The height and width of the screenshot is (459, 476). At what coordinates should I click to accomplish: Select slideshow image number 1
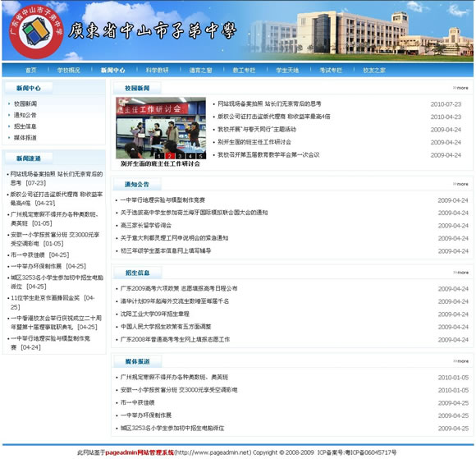click(x=159, y=156)
